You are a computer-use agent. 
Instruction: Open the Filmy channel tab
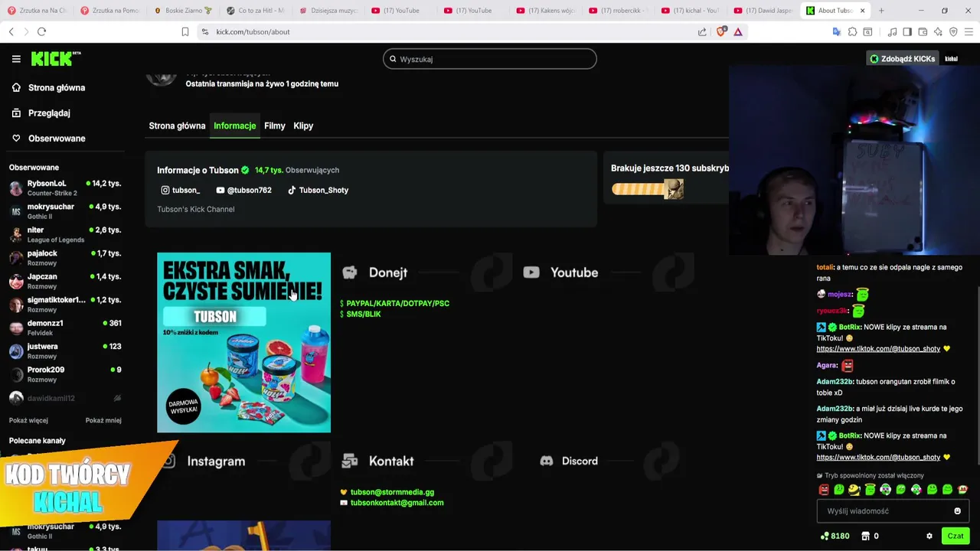click(x=275, y=126)
